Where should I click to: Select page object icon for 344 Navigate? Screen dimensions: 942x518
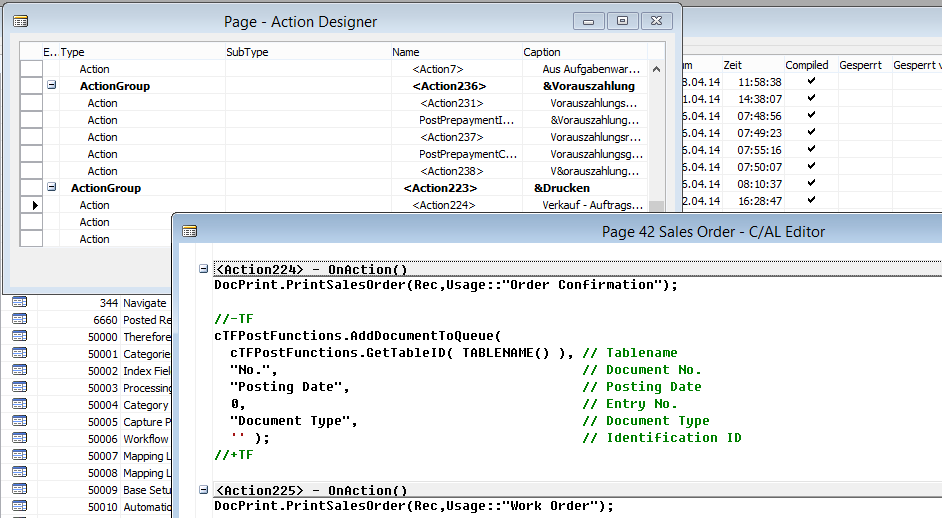click(20, 302)
